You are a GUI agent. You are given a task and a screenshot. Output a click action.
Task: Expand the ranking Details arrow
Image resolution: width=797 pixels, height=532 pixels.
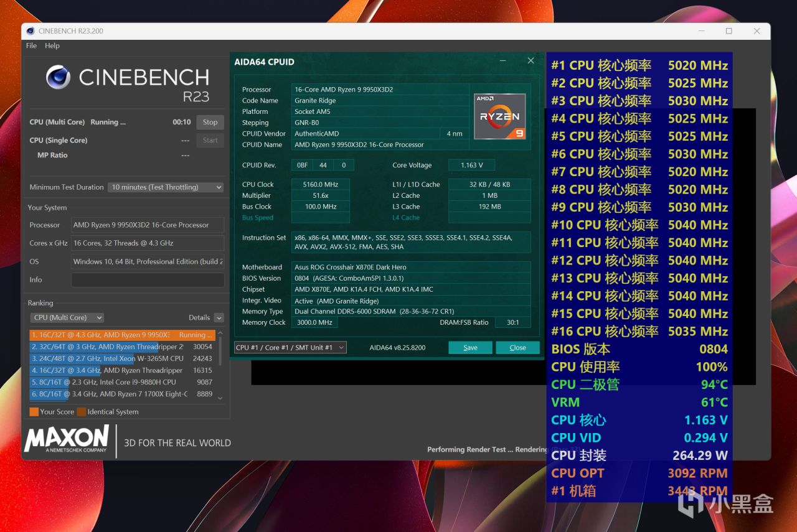click(219, 318)
